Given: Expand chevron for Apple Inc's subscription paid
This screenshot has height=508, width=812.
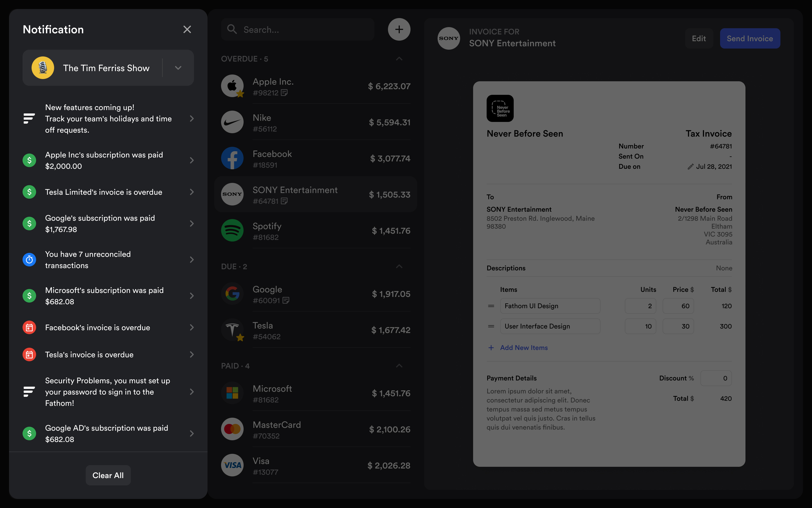Looking at the screenshot, I should coord(192,160).
